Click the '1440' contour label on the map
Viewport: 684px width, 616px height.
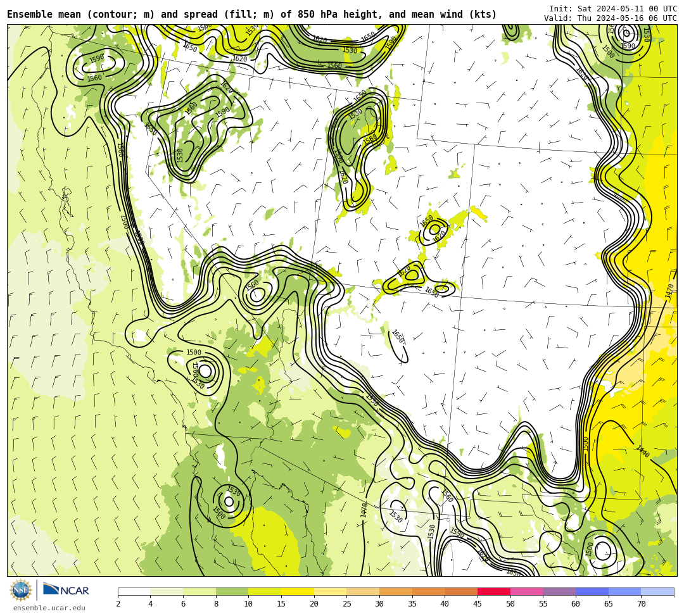pyautogui.click(x=643, y=451)
